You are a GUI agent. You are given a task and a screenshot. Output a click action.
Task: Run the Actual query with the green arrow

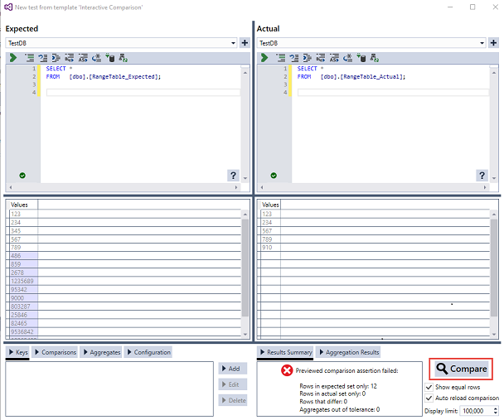(x=264, y=58)
